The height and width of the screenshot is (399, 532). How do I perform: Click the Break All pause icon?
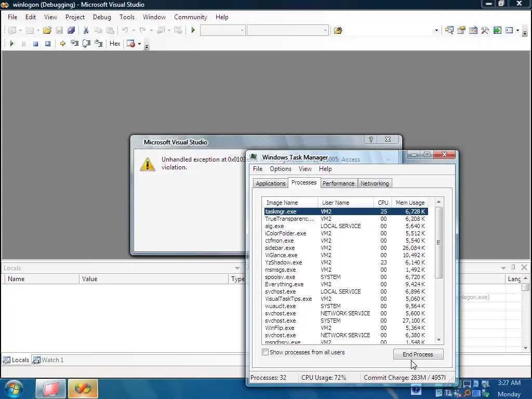pos(23,44)
